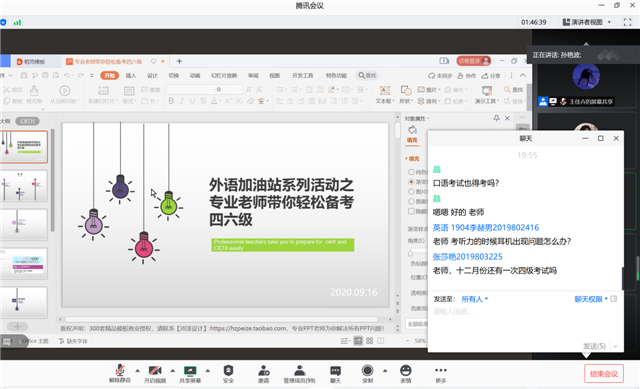Switch to reading view in the WPS status bar
The width and height of the screenshot is (640, 389).
pos(380,341)
